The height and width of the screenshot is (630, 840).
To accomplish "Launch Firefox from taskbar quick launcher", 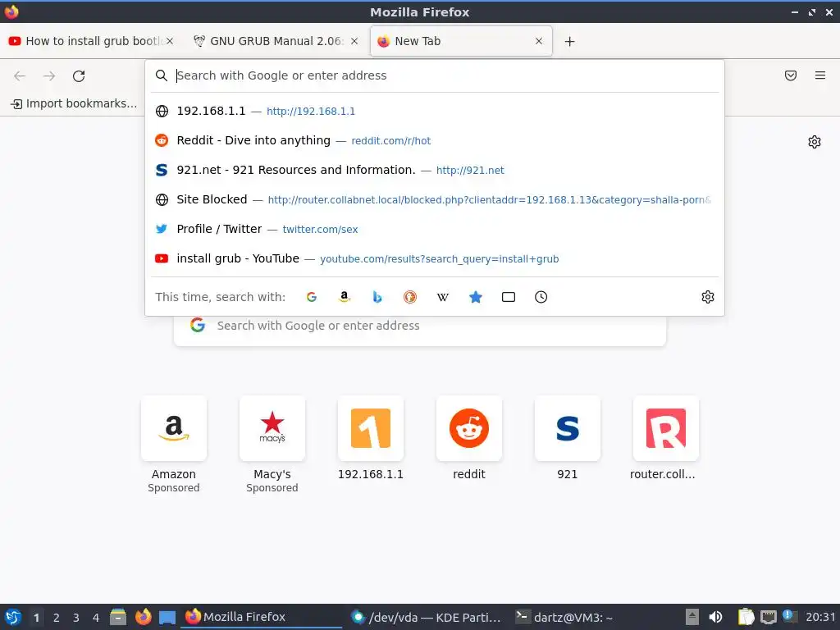I will click(x=143, y=617).
